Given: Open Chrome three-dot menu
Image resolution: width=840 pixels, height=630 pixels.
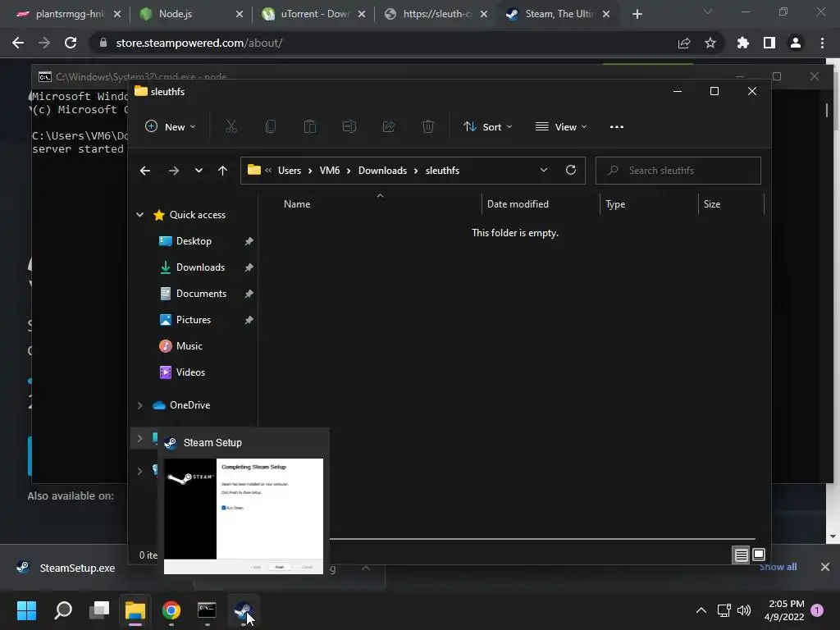Looking at the screenshot, I should point(822,43).
